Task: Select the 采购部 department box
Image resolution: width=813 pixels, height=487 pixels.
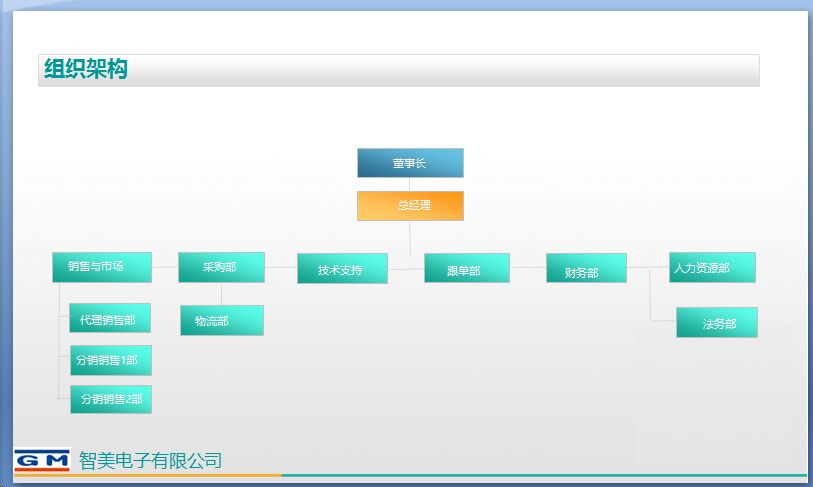Action: (x=221, y=267)
